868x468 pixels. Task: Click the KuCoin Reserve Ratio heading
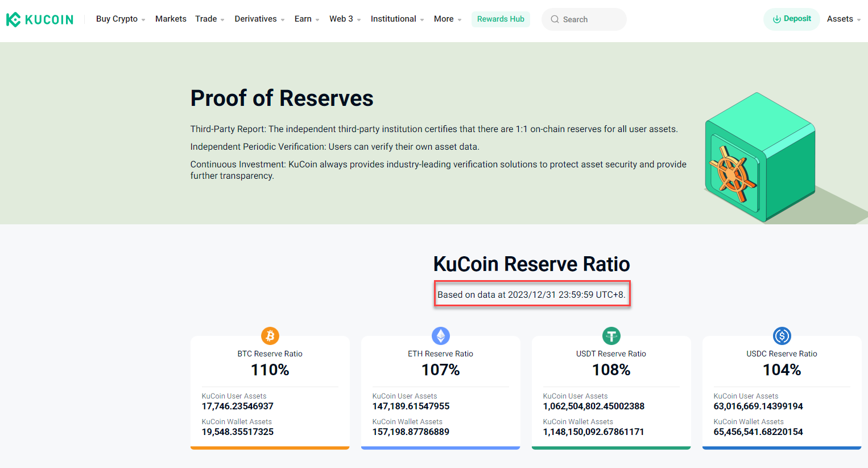[x=531, y=264]
